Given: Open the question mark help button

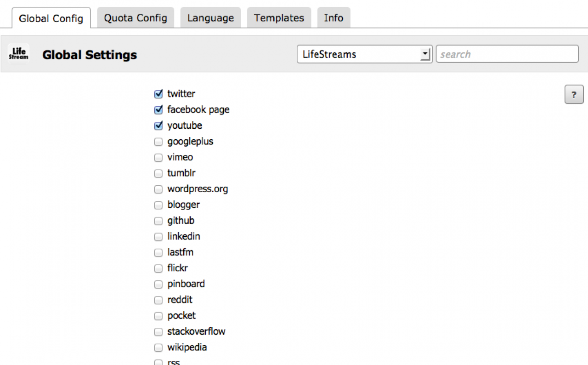Looking at the screenshot, I should (574, 95).
